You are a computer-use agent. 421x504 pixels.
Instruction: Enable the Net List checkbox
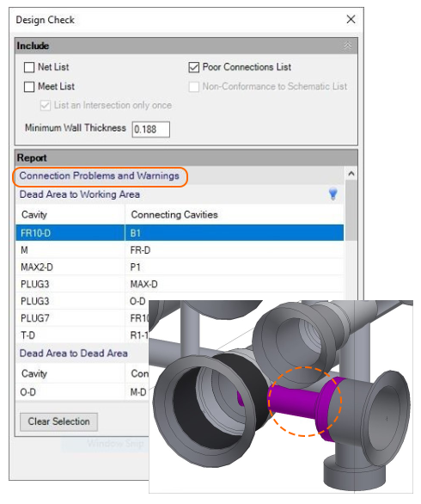tap(29, 67)
